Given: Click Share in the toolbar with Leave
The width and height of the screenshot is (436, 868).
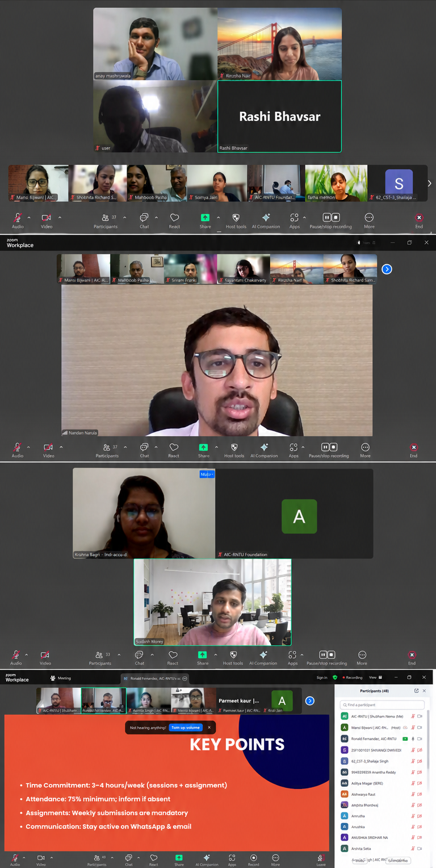Looking at the screenshot, I should coord(179,859).
